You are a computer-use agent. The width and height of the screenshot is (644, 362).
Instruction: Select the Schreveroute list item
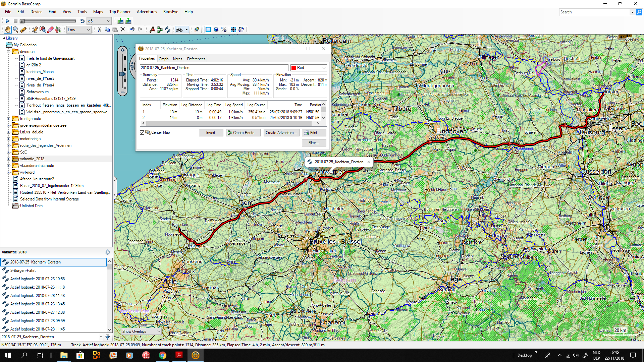[38, 92]
